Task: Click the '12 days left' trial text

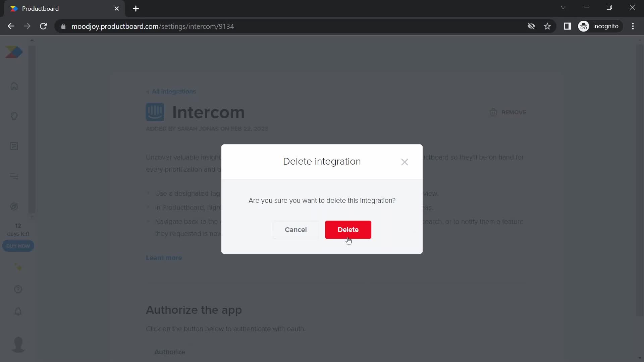Action: (x=18, y=230)
